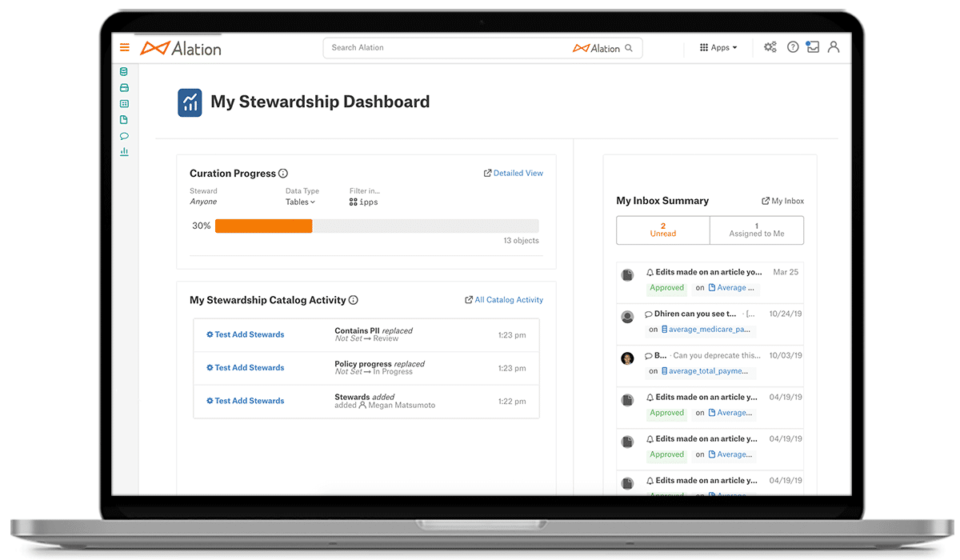Viewport: 960px width, 560px height.
Task: Select the Tables icon in the left sidebar
Action: (x=124, y=103)
